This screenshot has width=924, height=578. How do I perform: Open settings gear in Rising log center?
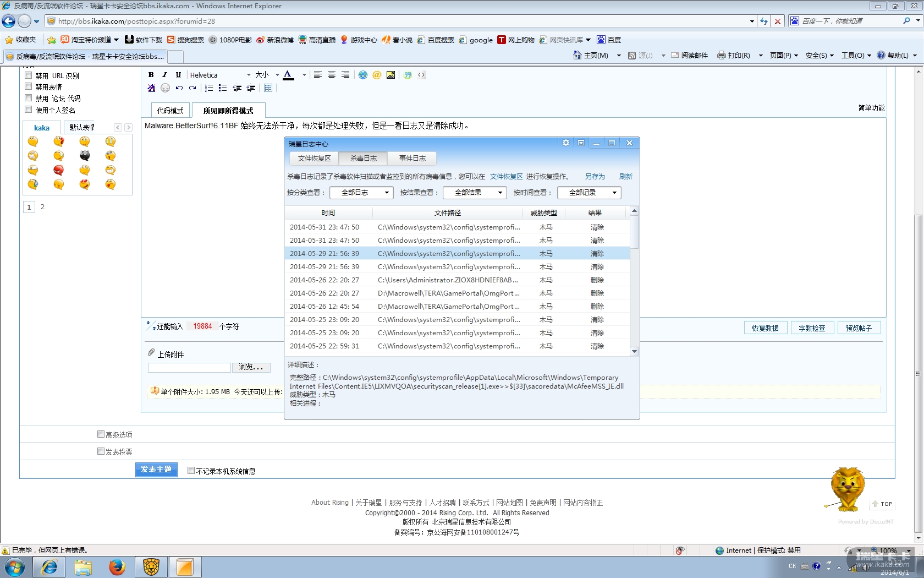point(566,143)
